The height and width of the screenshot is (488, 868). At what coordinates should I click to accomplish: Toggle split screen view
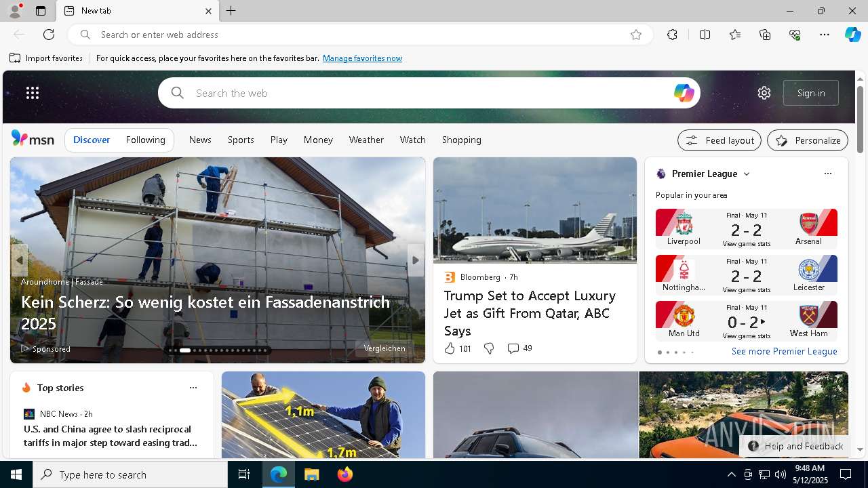[705, 35]
